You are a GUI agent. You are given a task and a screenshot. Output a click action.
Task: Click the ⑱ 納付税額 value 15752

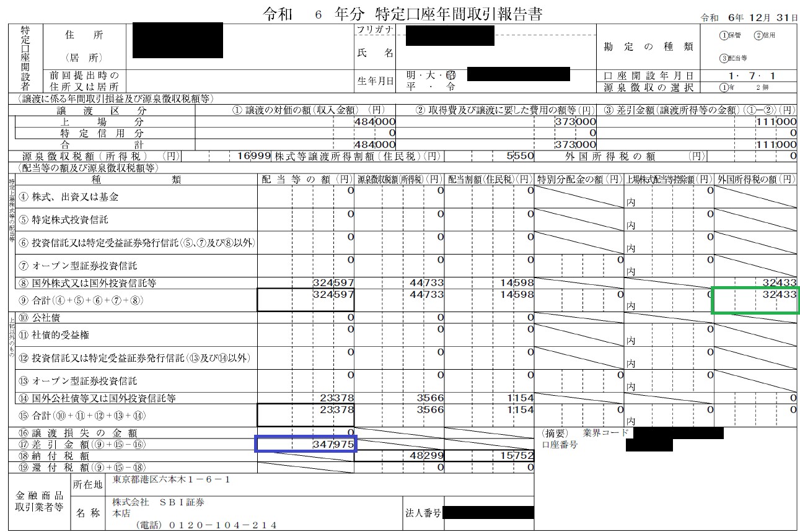pyautogui.click(x=516, y=456)
